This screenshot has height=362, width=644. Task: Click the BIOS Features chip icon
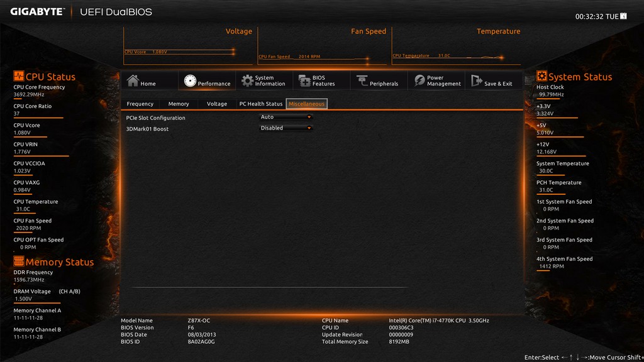pos(304,81)
